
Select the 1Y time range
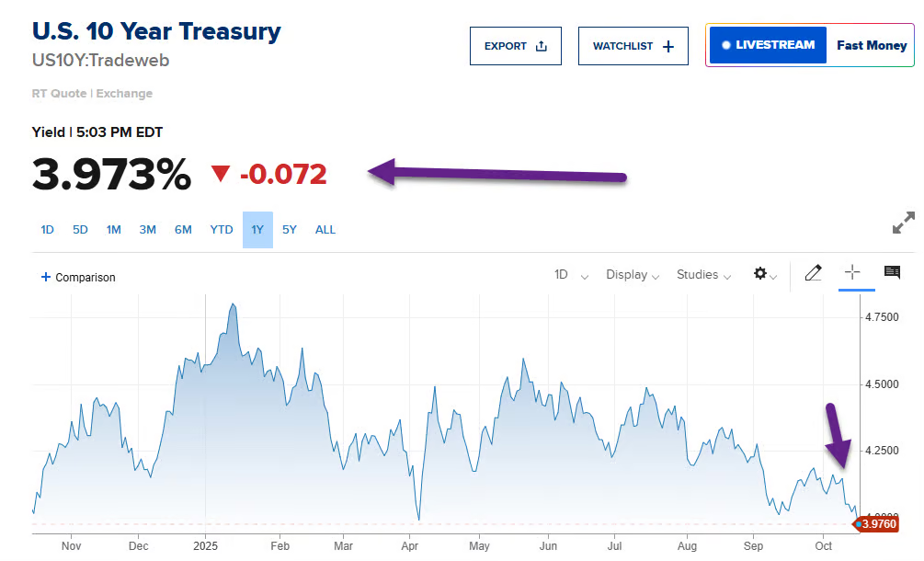pos(257,230)
